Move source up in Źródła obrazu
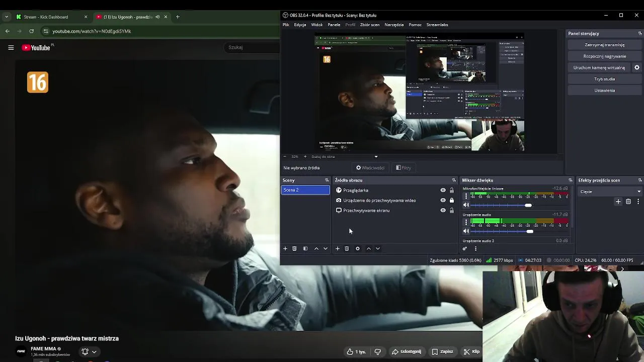Image resolution: width=644 pixels, height=362 pixels. (369, 248)
